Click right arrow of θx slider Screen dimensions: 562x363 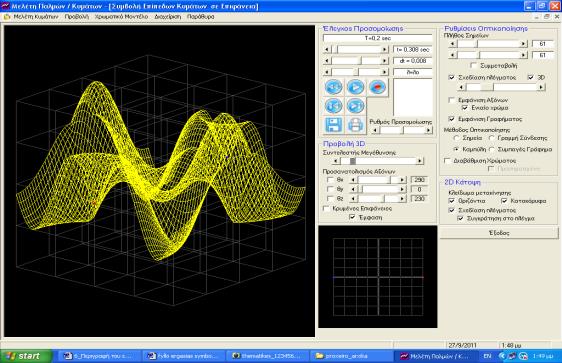[402, 180]
